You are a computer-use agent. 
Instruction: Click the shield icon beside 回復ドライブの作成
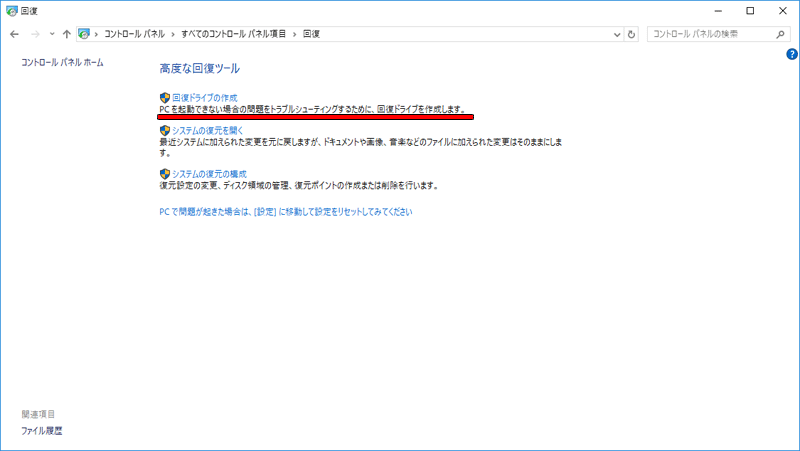(165, 97)
